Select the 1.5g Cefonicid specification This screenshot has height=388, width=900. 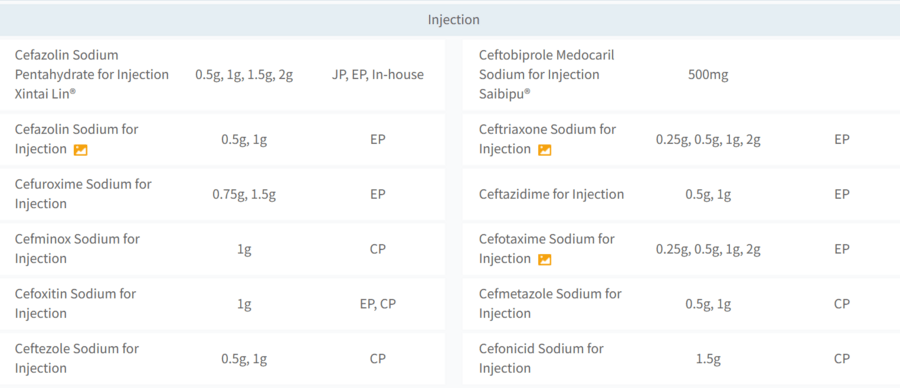(708, 359)
